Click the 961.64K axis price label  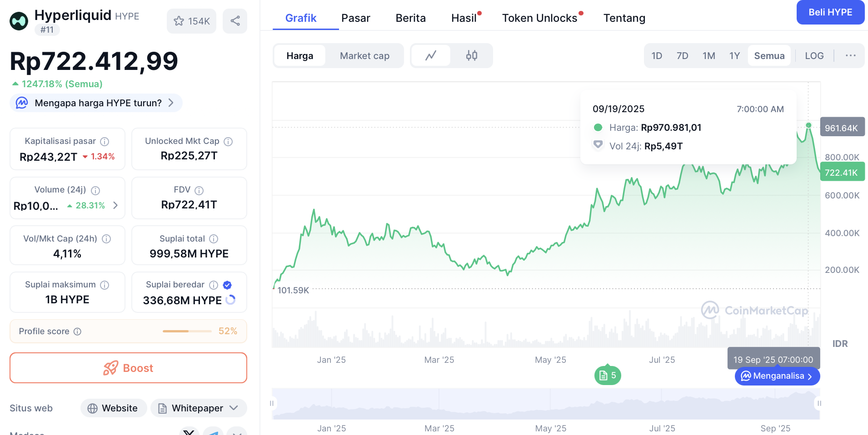click(842, 128)
